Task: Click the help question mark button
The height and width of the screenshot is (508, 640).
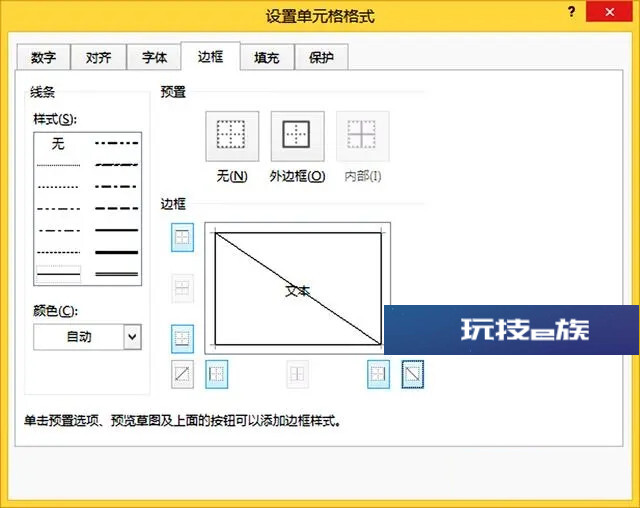Action: 571,12
